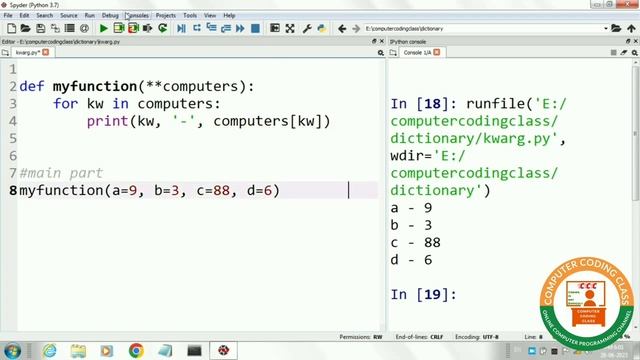This screenshot has width=640, height=360.
Task: Open the File menu
Action: pos(8,16)
